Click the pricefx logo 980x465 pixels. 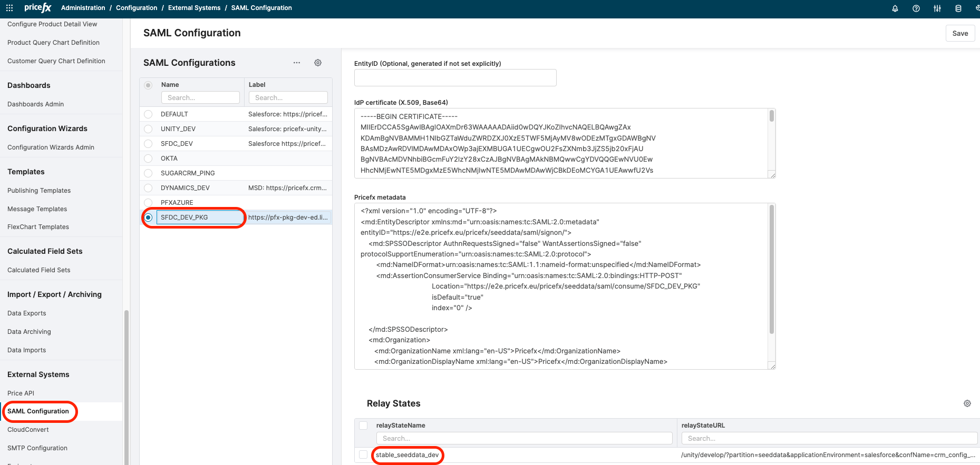pos(38,8)
